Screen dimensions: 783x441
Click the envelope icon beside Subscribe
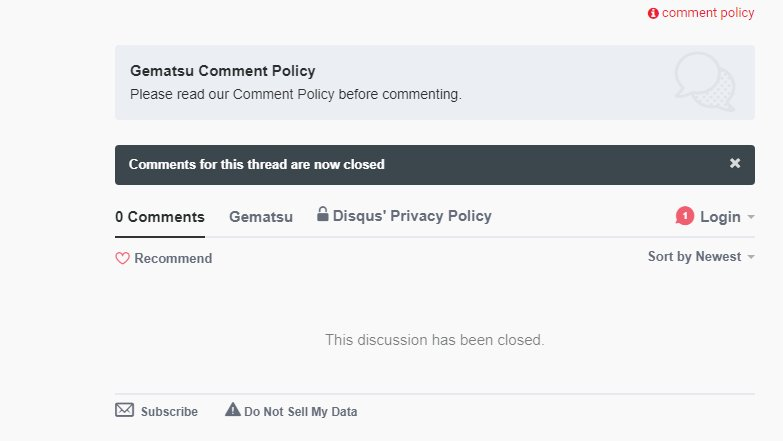click(x=125, y=410)
